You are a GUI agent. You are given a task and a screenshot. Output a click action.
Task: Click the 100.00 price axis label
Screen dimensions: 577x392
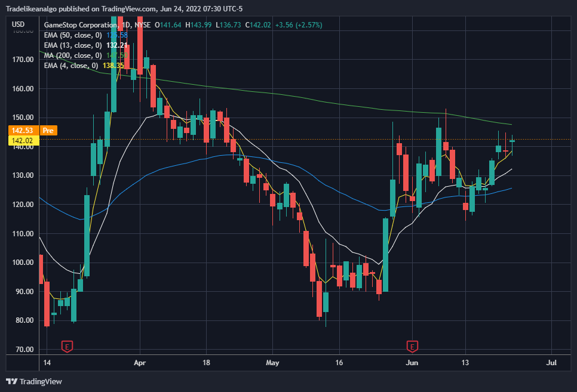(23, 263)
